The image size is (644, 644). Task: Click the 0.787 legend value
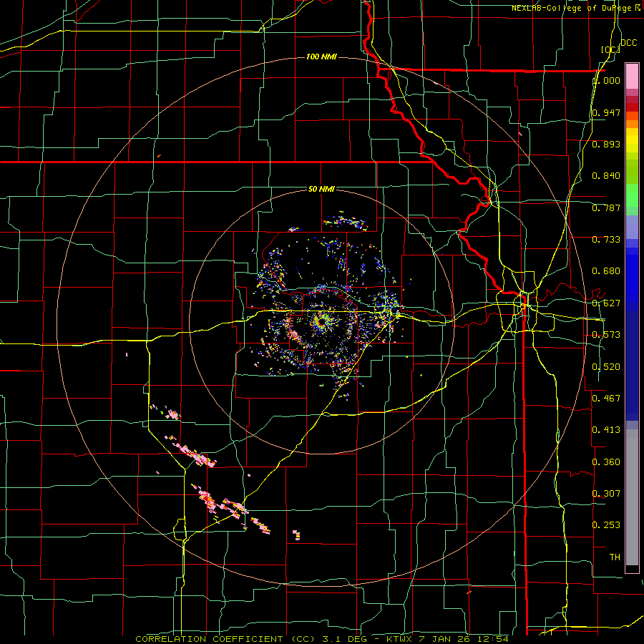click(x=606, y=208)
